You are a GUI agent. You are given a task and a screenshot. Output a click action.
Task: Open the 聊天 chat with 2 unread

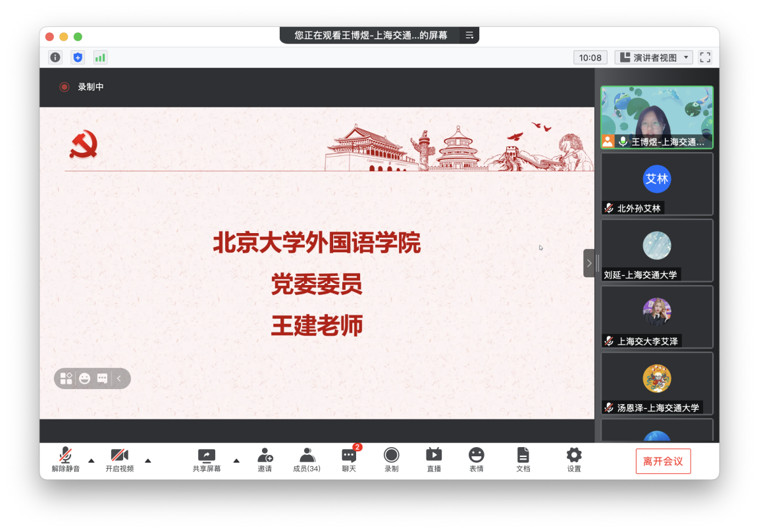(x=349, y=460)
